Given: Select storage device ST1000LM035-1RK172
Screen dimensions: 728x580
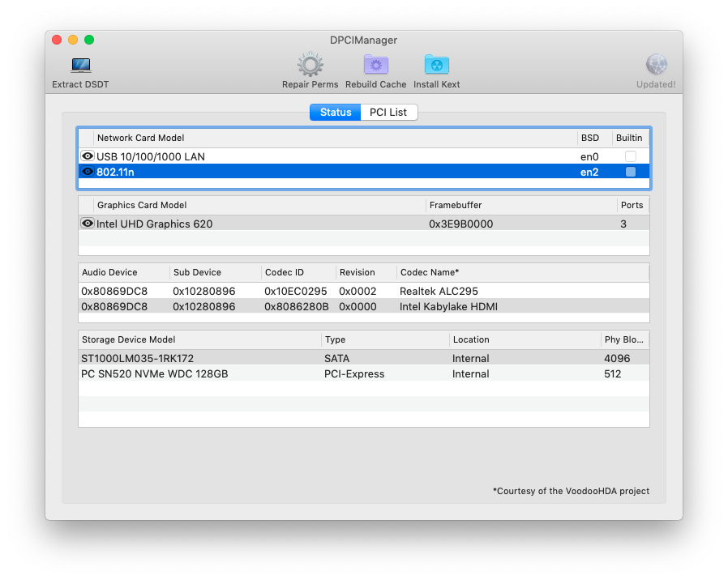Looking at the screenshot, I should pyautogui.click(x=137, y=359).
